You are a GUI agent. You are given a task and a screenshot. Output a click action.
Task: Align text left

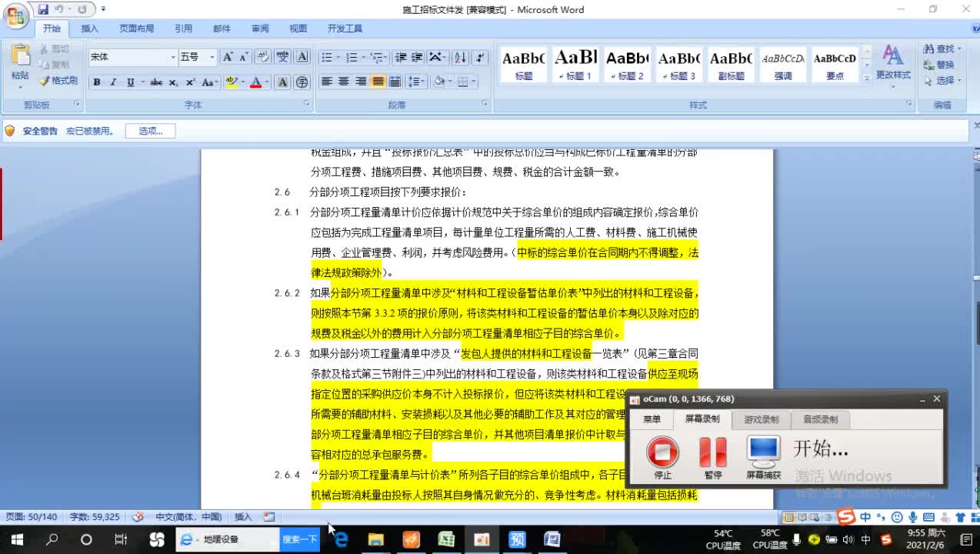click(326, 82)
